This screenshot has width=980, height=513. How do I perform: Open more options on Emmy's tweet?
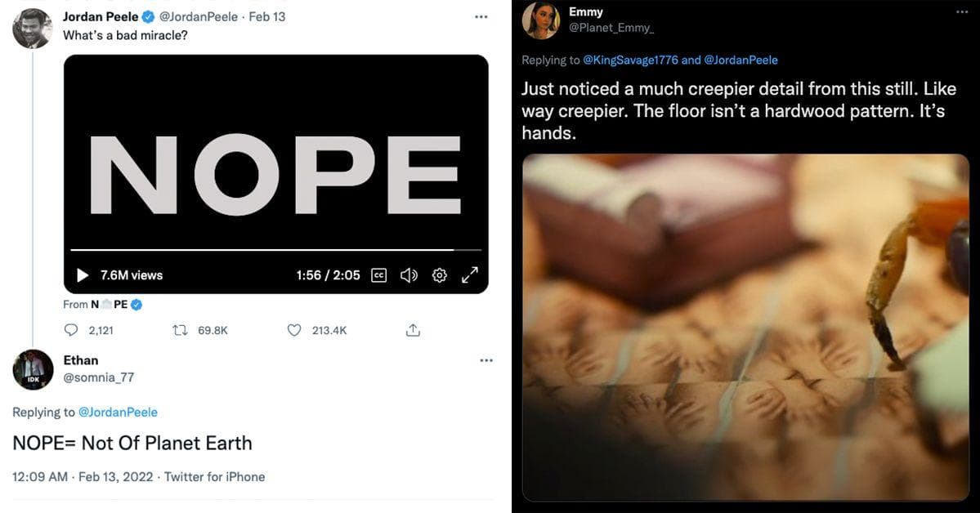coord(962,12)
